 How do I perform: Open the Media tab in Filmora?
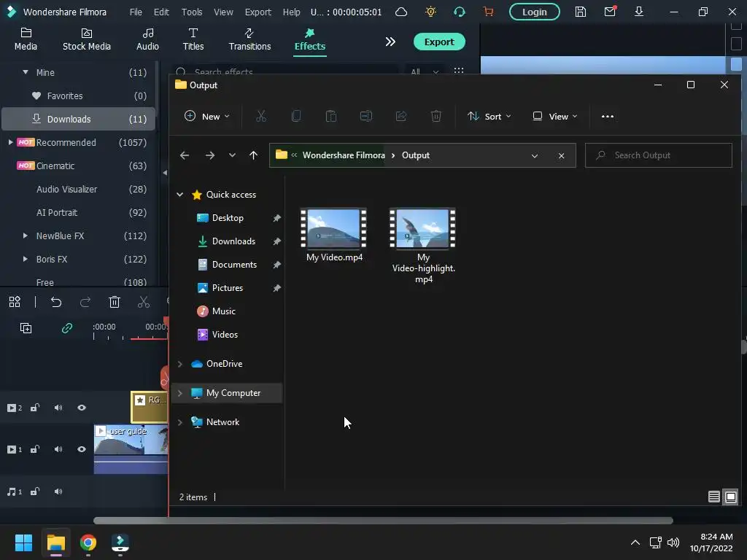[26, 39]
